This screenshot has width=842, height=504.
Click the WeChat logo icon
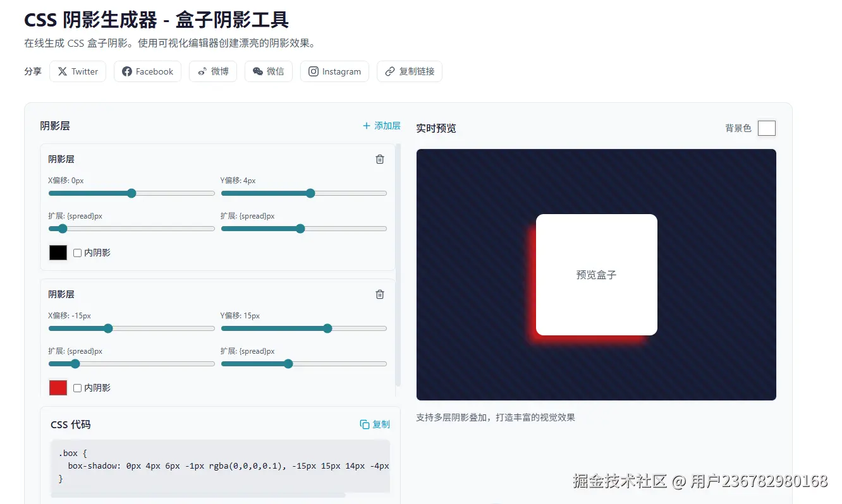[258, 71]
